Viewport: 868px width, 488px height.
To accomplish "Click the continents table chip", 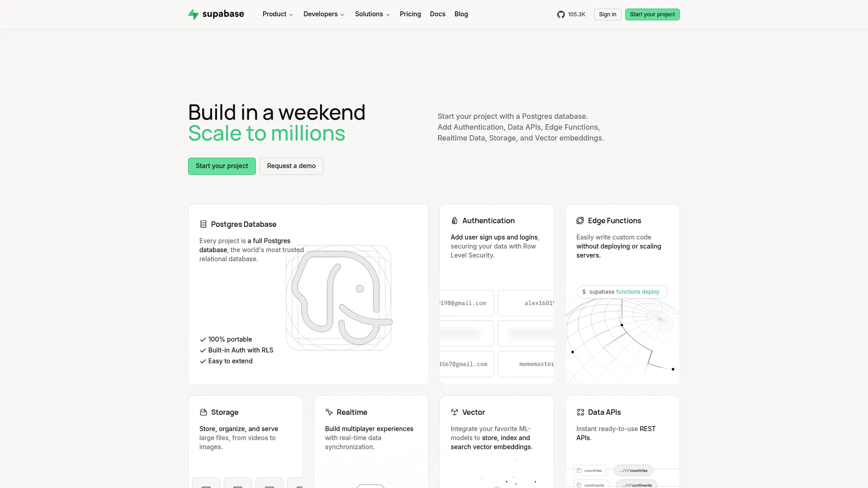I will pos(590,485).
